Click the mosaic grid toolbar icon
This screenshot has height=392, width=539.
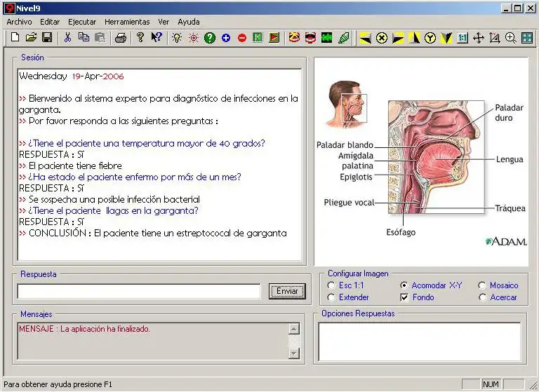pos(527,38)
